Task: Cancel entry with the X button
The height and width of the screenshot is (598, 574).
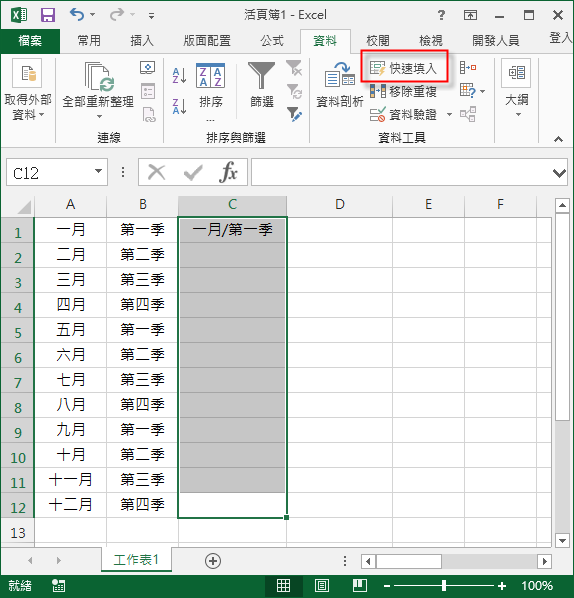Action: tap(156, 172)
